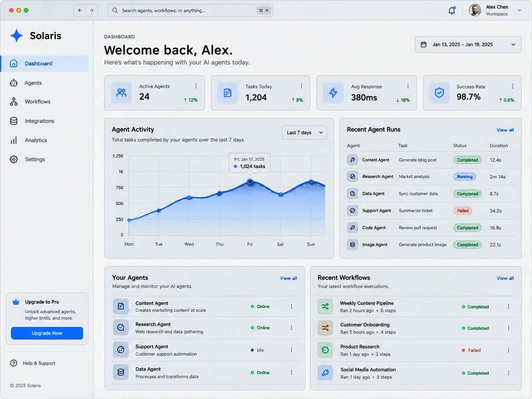532x399 pixels.
Task: Click the Running status badge for Research Agent
Action: tap(465, 177)
